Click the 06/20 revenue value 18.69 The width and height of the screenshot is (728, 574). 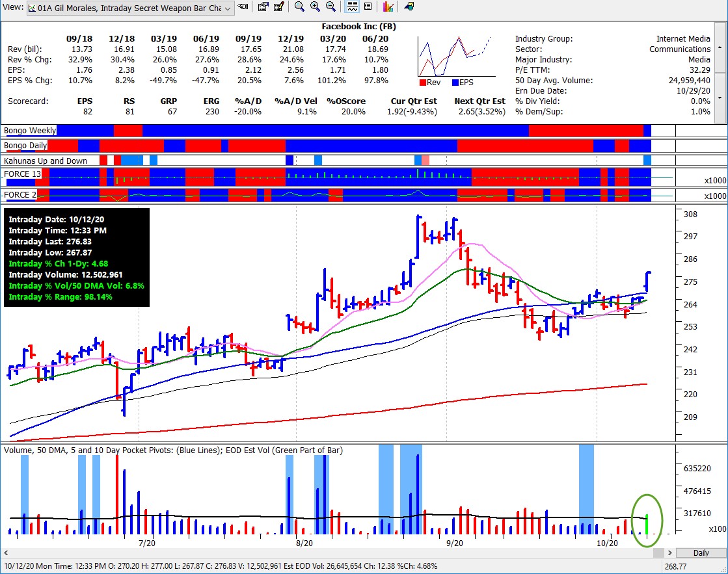(378, 49)
